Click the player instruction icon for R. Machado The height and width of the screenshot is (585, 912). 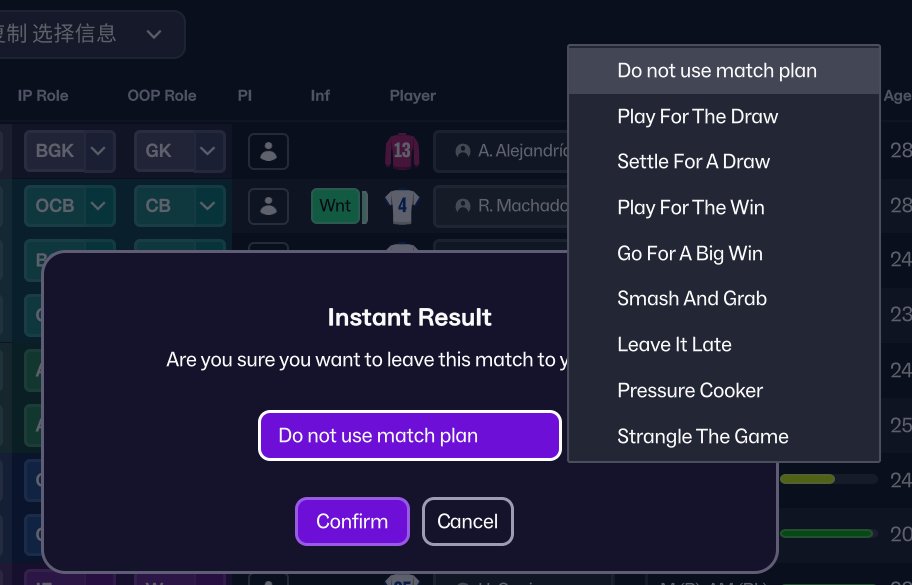click(268, 206)
